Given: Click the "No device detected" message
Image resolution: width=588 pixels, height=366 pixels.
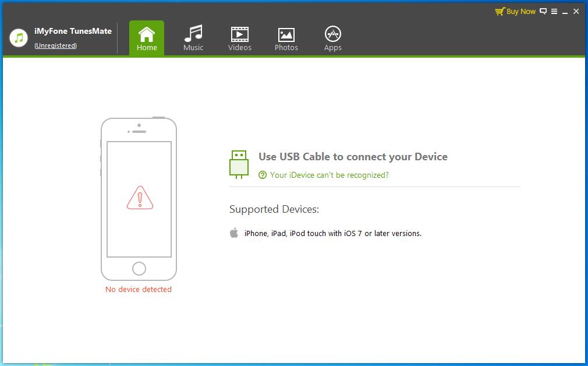Looking at the screenshot, I should click(x=139, y=289).
